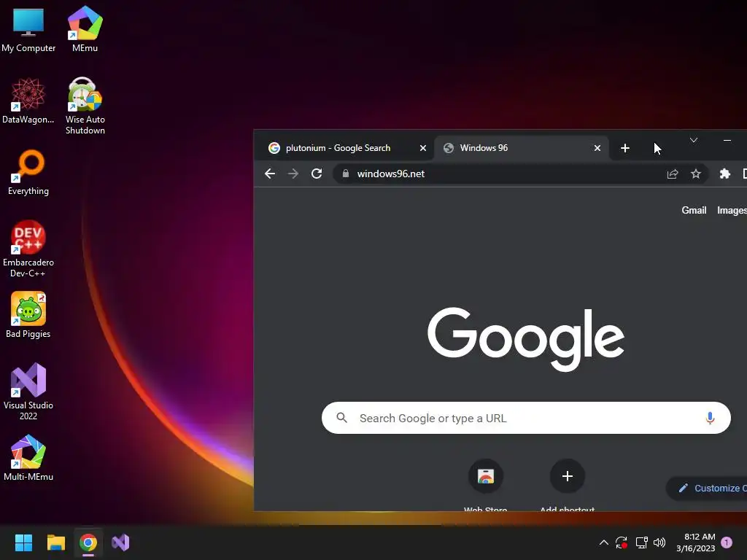The width and height of the screenshot is (747, 560).
Task: Open the Images link
Action: 732,211
